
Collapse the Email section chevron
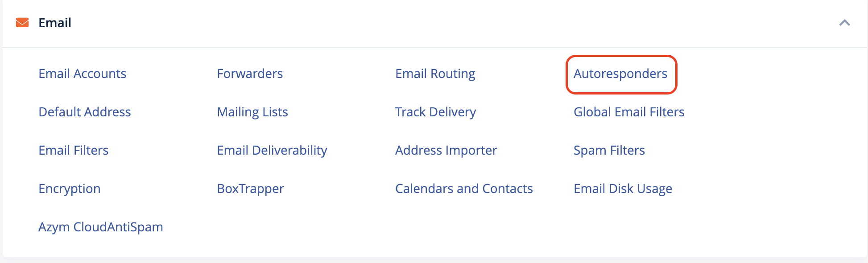844,23
